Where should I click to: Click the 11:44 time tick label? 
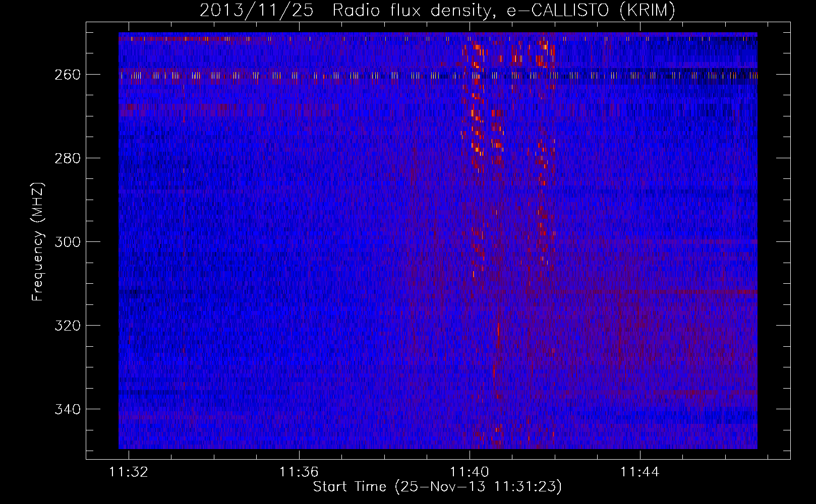(640, 472)
